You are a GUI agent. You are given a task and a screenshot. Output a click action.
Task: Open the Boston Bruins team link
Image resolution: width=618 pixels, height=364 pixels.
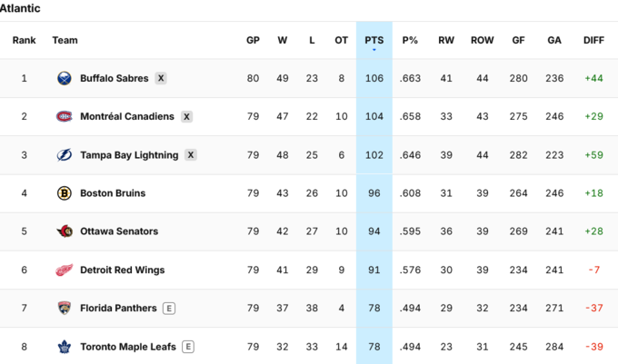113,193
